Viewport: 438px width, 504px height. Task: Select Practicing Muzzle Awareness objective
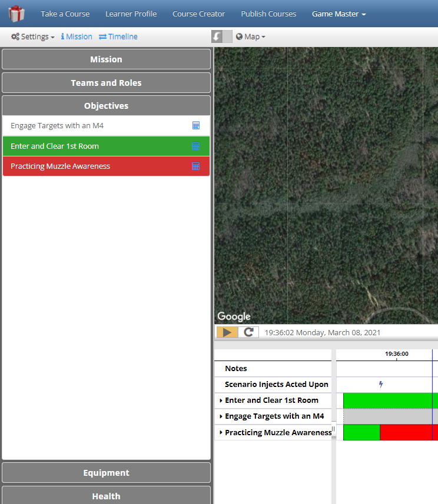coord(106,166)
